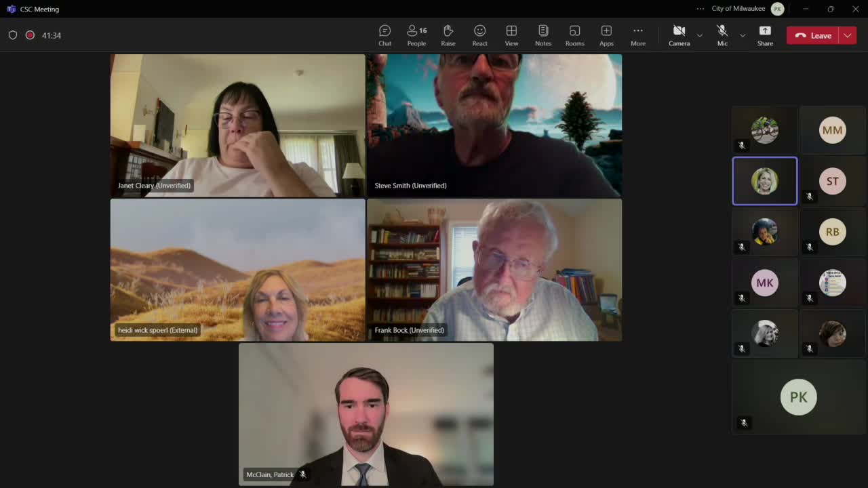Click the large PK participant tile
The height and width of the screenshot is (488, 868).
pos(799,397)
